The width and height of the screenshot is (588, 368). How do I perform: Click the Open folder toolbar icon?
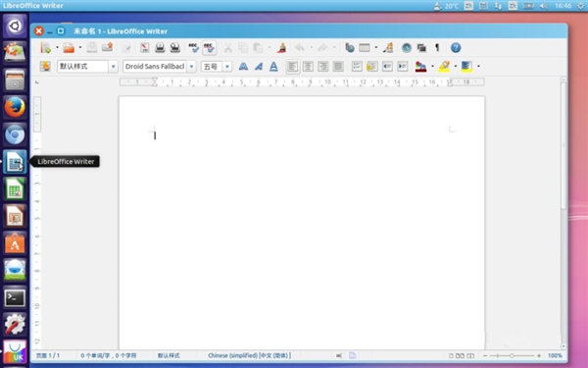(69, 48)
